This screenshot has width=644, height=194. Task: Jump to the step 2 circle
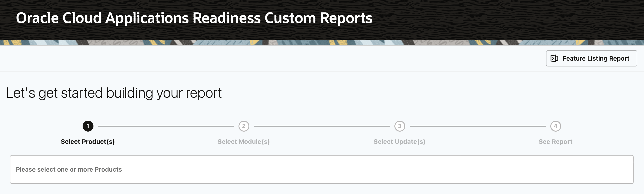click(x=244, y=126)
